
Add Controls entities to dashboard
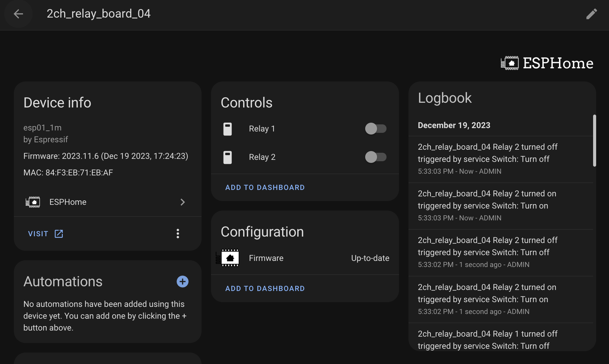pyautogui.click(x=265, y=188)
